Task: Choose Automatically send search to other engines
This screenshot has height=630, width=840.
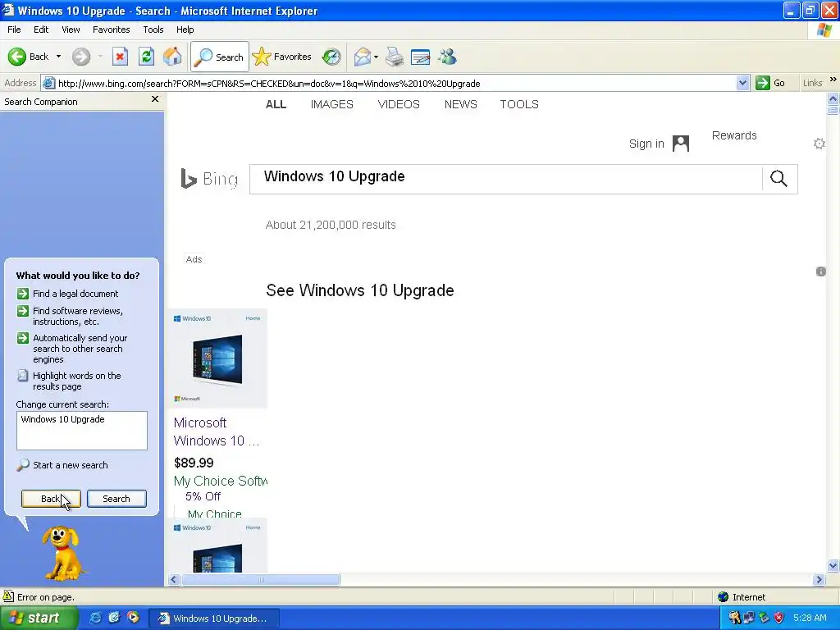Action: coord(80,349)
